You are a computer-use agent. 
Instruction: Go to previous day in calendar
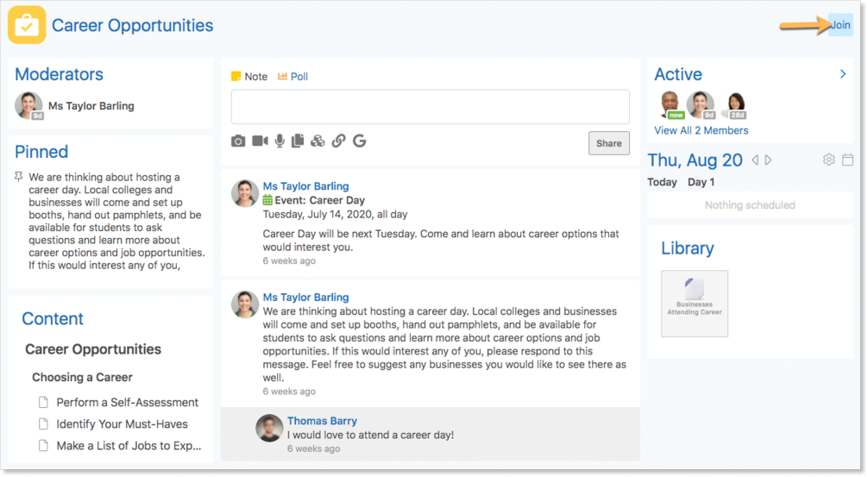[x=755, y=160]
